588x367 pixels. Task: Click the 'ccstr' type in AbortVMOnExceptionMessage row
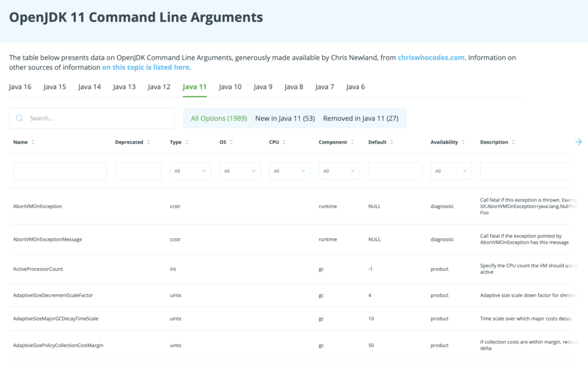tap(175, 239)
